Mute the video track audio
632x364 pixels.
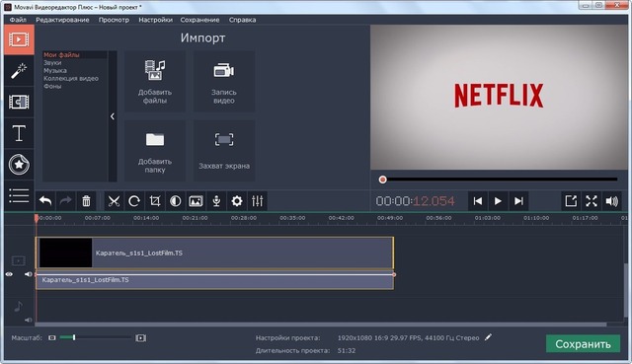click(28, 274)
